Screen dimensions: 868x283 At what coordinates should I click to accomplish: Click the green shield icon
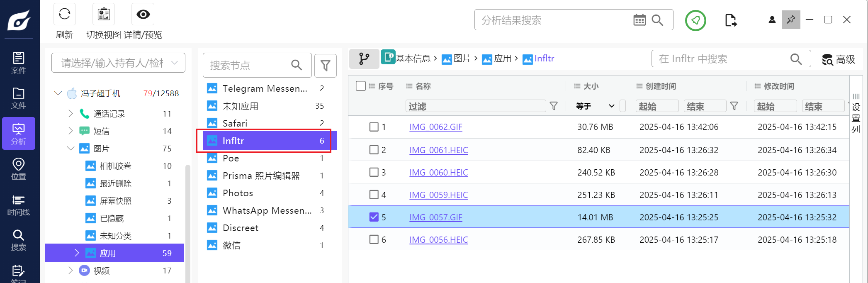[695, 20]
